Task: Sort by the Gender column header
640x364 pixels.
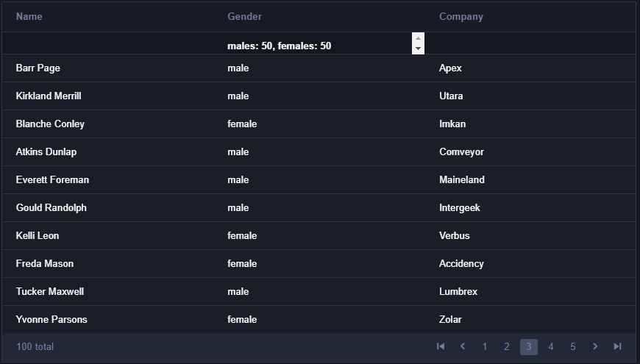Action: pyautogui.click(x=244, y=17)
